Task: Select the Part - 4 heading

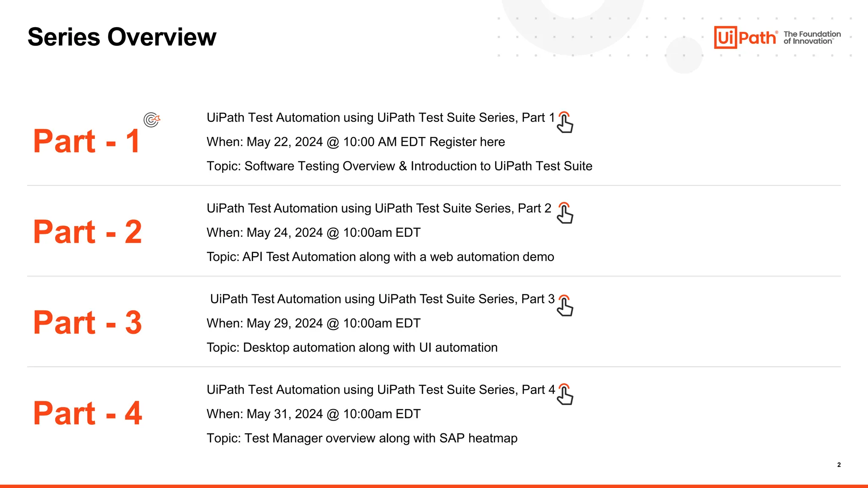Action: tap(87, 413)
